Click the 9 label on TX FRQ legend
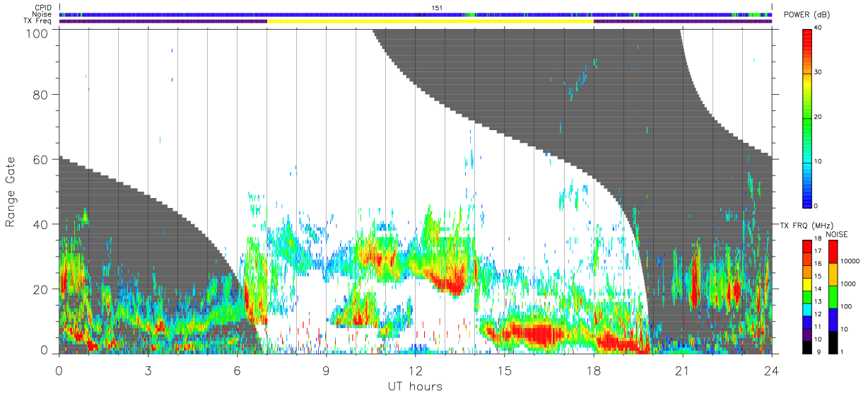The height and width of the screenshot is (401, 868). 817,352
